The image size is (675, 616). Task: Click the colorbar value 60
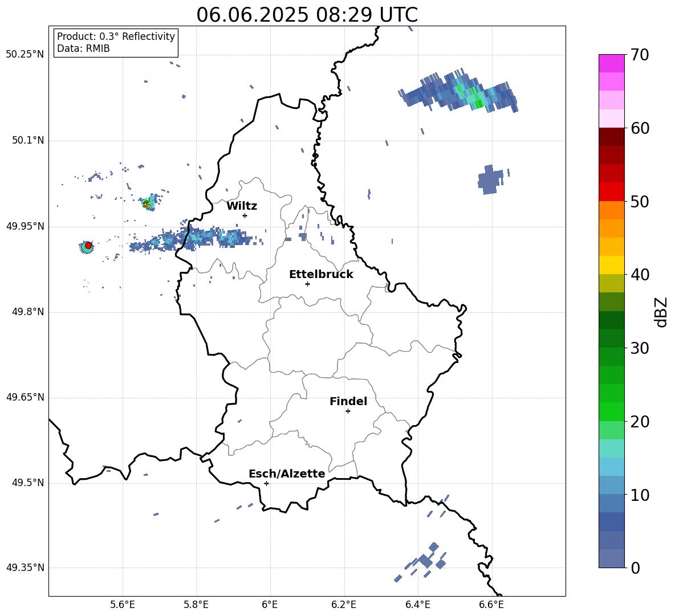(640, 128)
